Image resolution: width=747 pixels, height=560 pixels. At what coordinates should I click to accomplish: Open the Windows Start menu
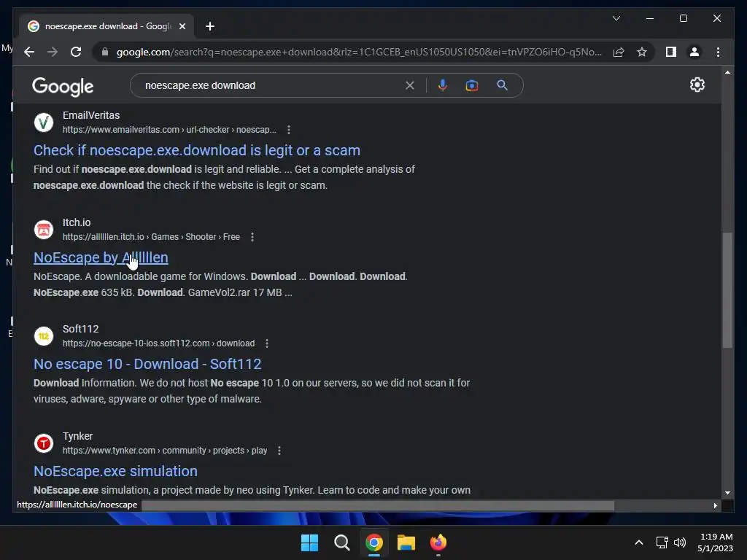click(309, 542)
